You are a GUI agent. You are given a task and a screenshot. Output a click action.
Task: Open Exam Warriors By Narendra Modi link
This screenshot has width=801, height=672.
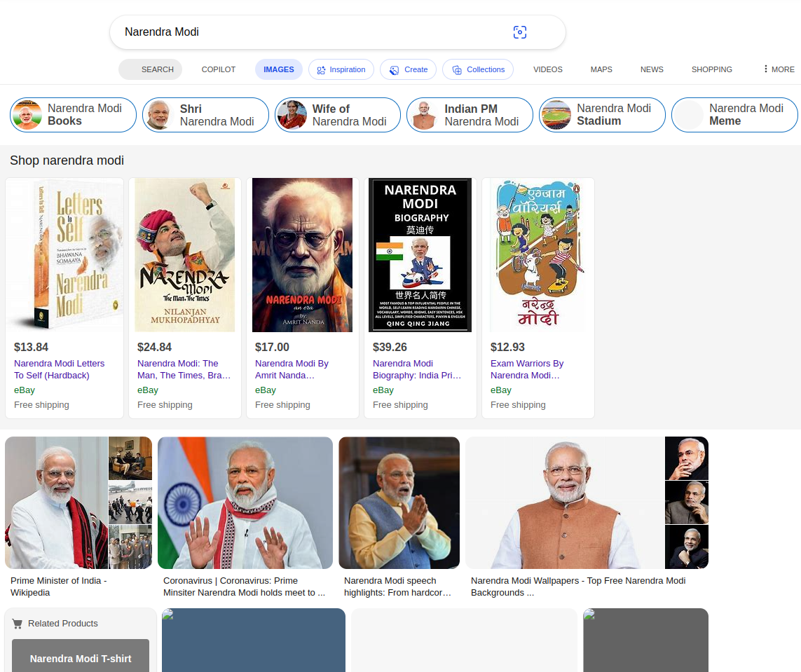[x=527, y=369]
